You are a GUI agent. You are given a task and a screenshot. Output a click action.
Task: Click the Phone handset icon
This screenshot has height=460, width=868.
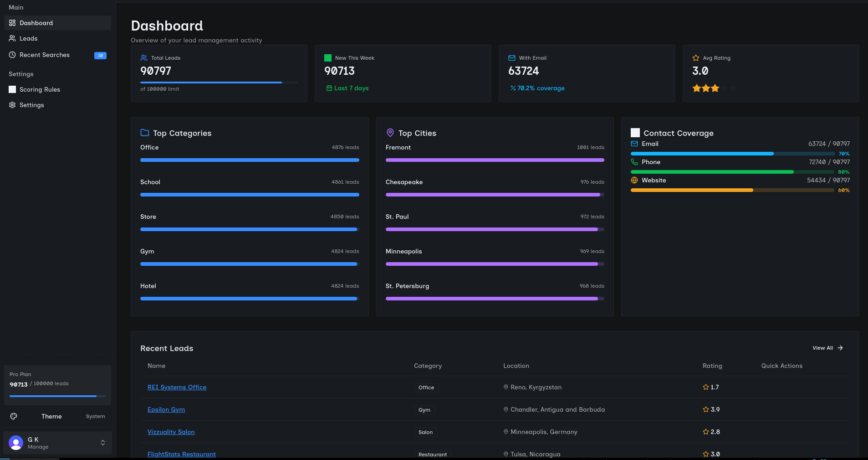click(x=634, y=162)
